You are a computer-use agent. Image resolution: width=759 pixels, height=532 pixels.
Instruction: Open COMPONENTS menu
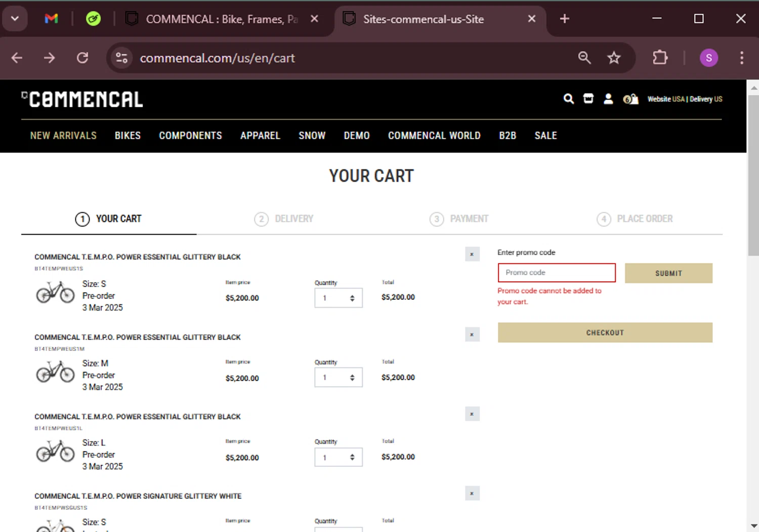point(190,136)
